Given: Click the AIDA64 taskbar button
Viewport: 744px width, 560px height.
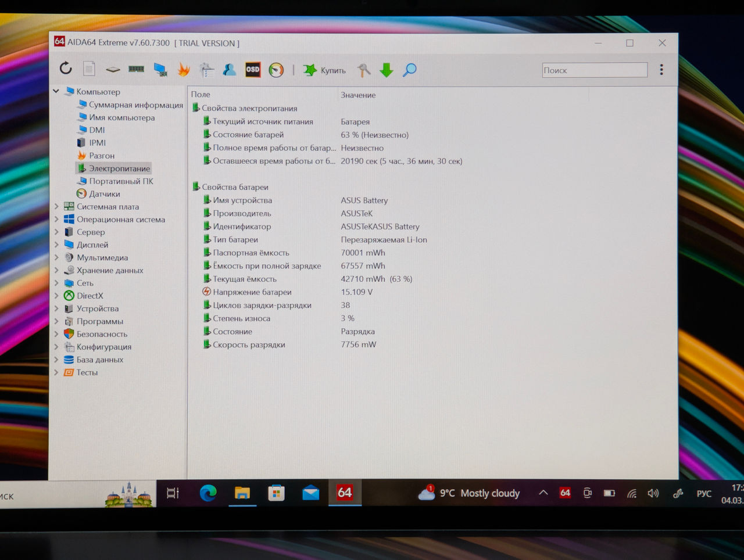Looking at the screenshot, I should tap(345, 493).
